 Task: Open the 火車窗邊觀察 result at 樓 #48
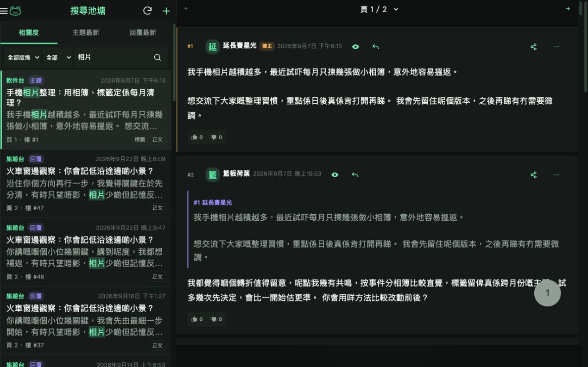point(86,252)
